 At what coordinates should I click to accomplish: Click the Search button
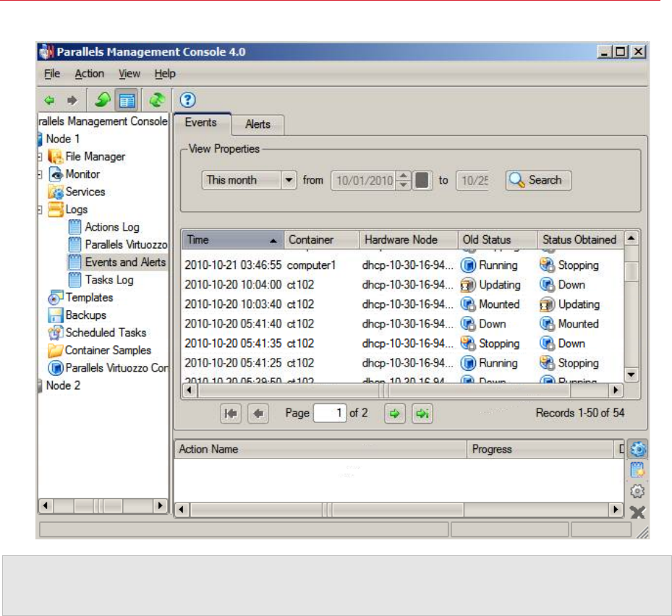click(537, 181)
